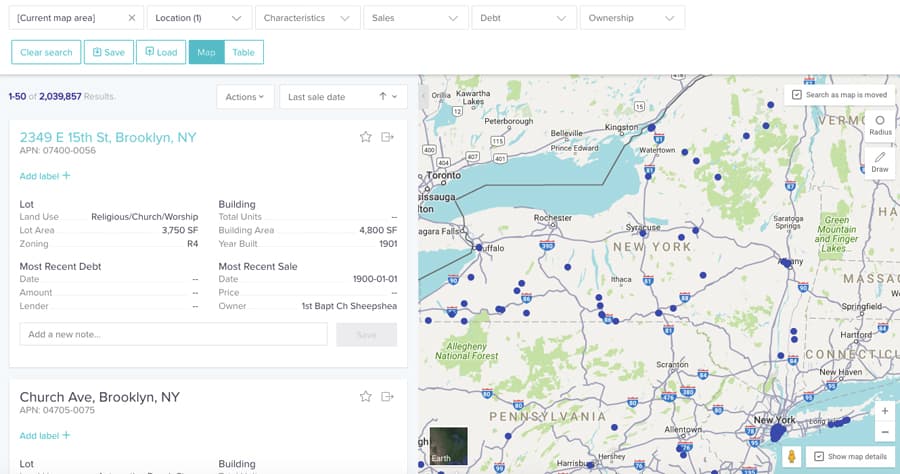Viewport: 900px width, 474px height.
Task: Open the Last sale date sort dropdown
Action: point(342,97)
